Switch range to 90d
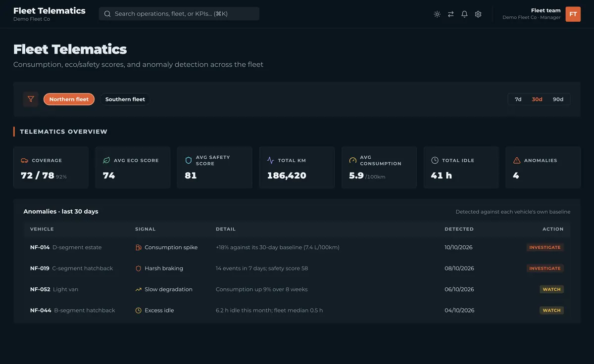Image resolution: width=594 pixels, height=364 pixels. 558,99
